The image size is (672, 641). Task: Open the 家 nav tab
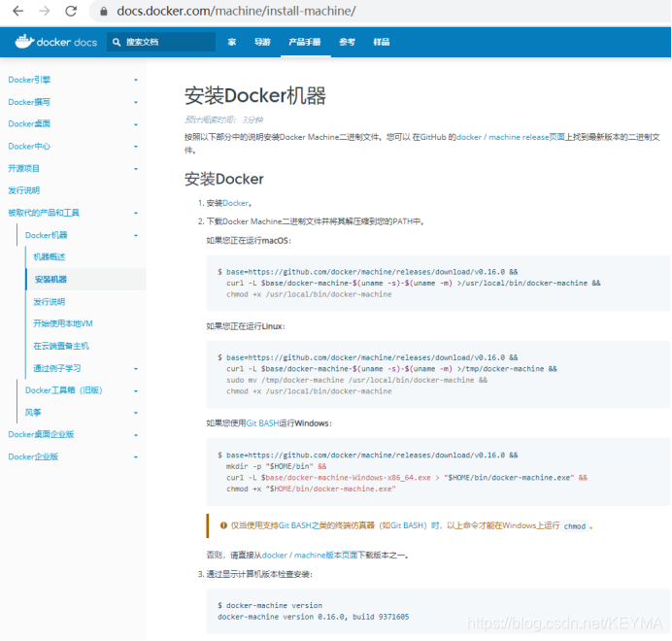(x=232, y=42)
